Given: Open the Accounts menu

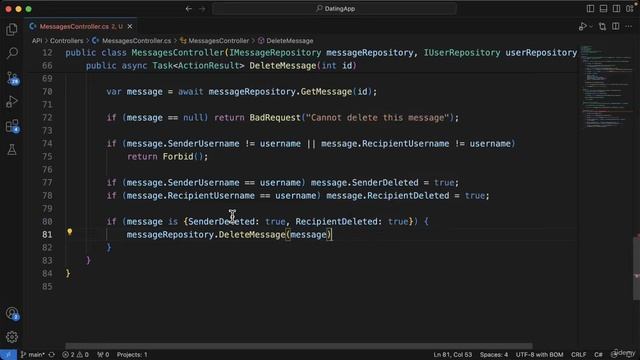Looking at the screenshot, I should (12, 313).
